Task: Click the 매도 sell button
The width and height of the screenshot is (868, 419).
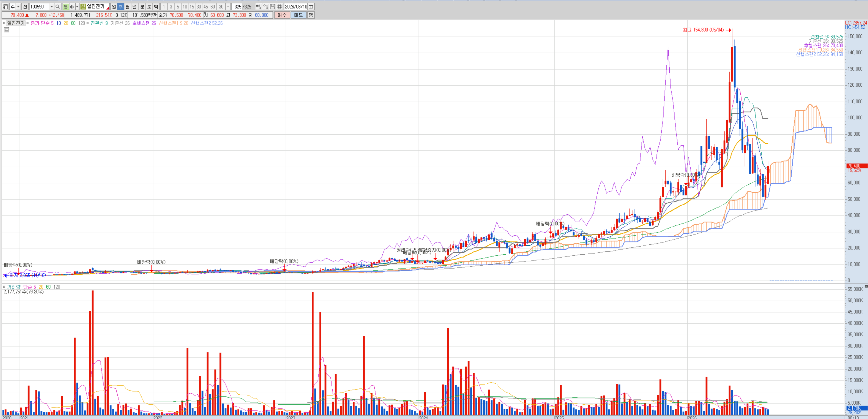Action: click(298, 15)
